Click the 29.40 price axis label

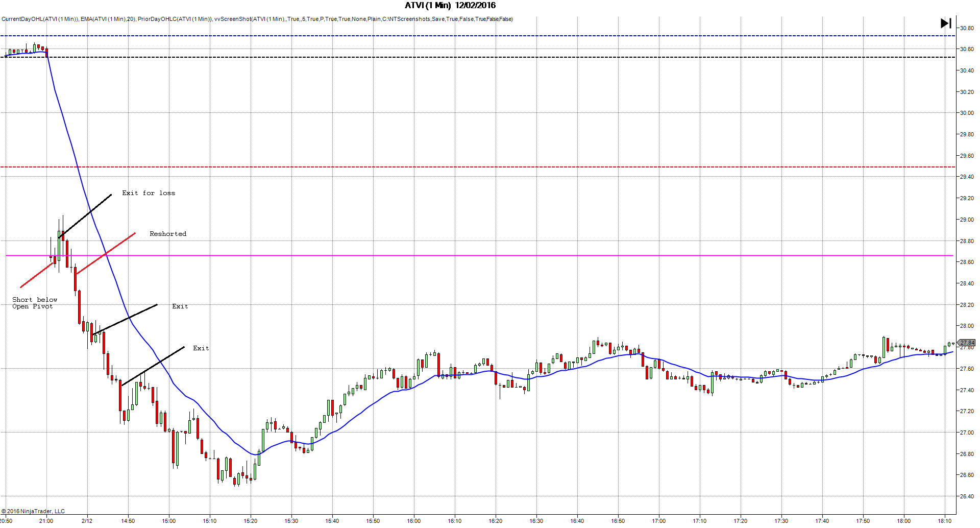[x=967, y=177]
